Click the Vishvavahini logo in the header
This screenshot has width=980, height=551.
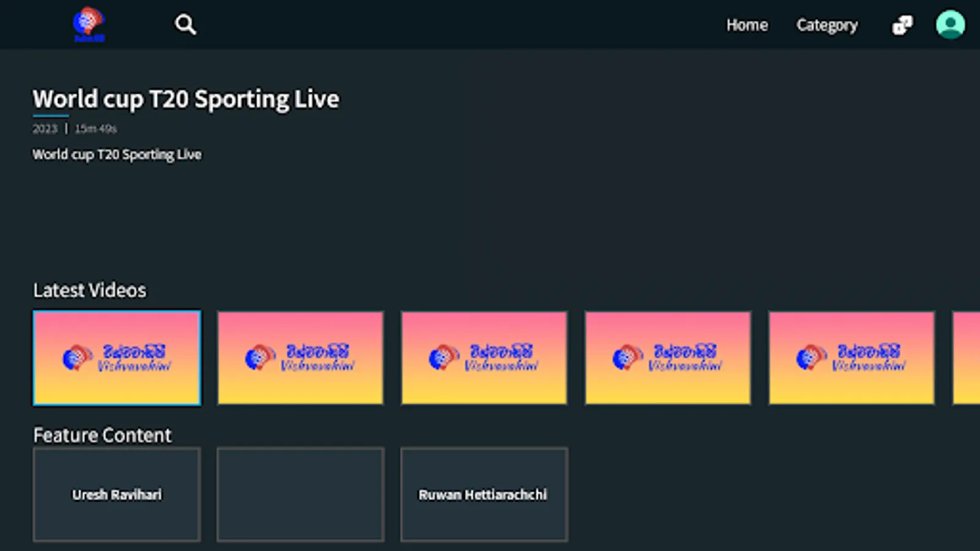pyautogui.click(x=89, y=24)
